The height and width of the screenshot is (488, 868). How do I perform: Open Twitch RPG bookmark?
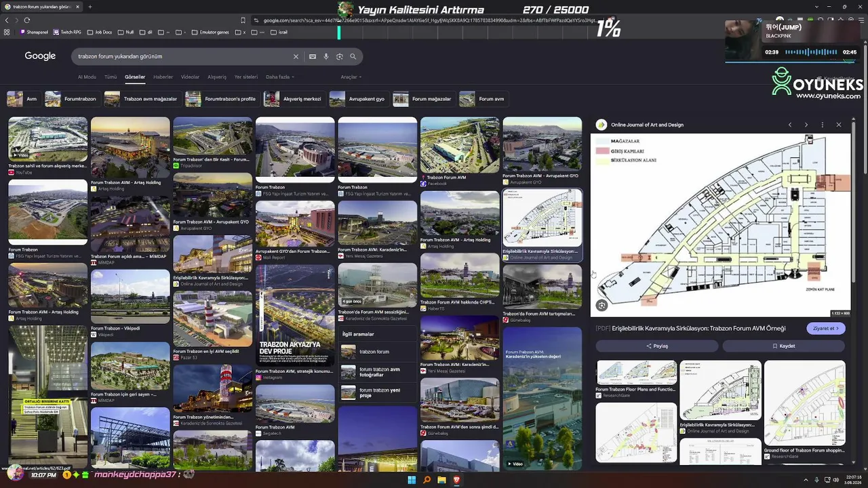click(x=68, y=32)
